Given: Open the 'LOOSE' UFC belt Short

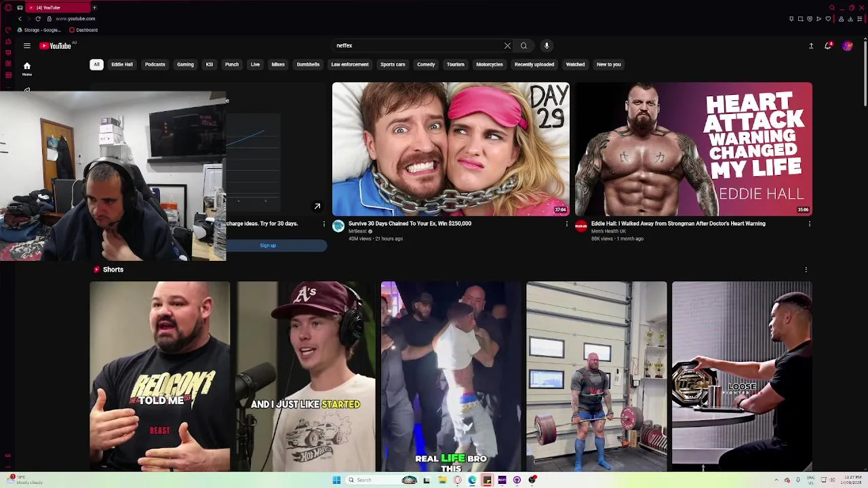Looking at the screenshot, I should pyautogui.click(x=742, y=376).
